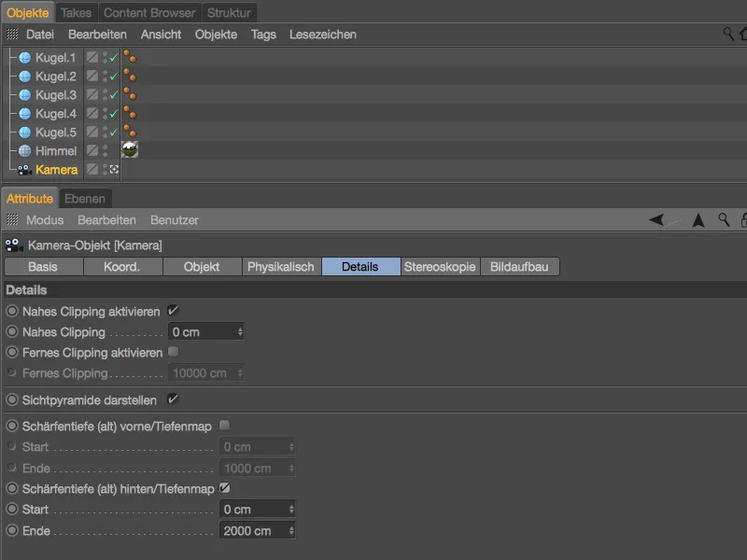This screenshot has height=560, width=747.
Task: Open the Benutzer menu
Action: click(x=175, y=220)
